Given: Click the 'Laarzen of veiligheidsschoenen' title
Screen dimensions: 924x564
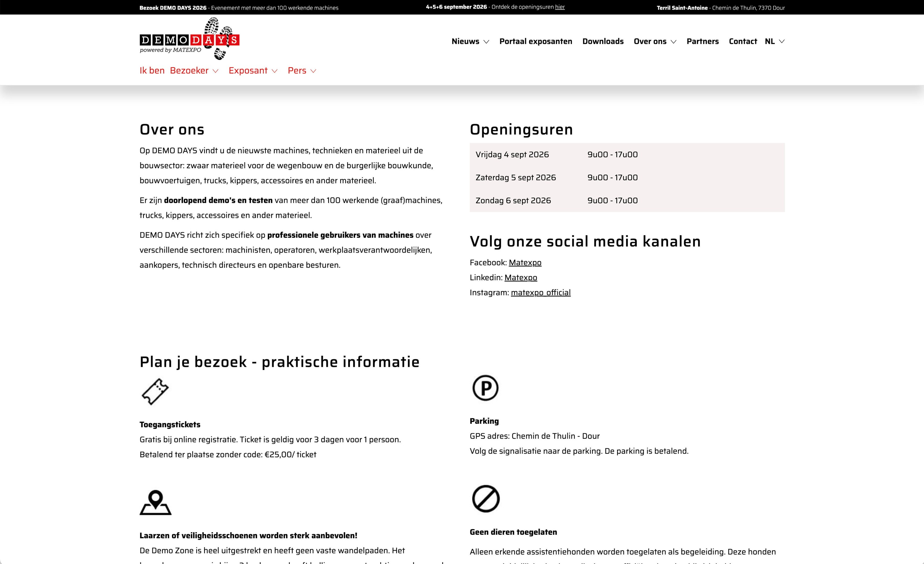Looking at the screenshot, I should pyautogui.click(x=248, y=535).
